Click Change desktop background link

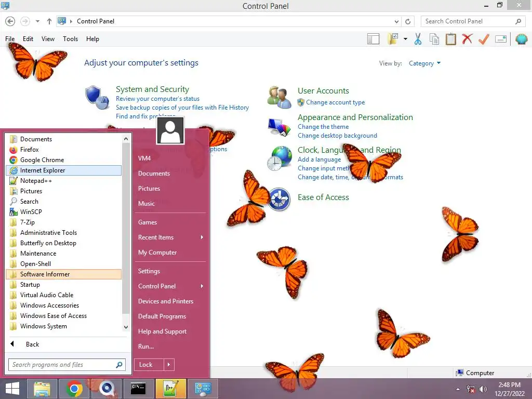(337, 136)
